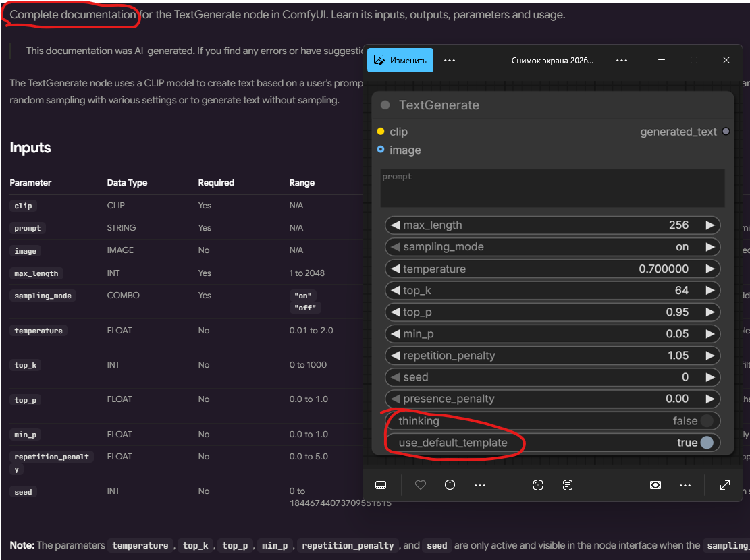Decrease temperature with its left arrow
The height and width of the screenshot is (560, 750).
click(395, 269)
